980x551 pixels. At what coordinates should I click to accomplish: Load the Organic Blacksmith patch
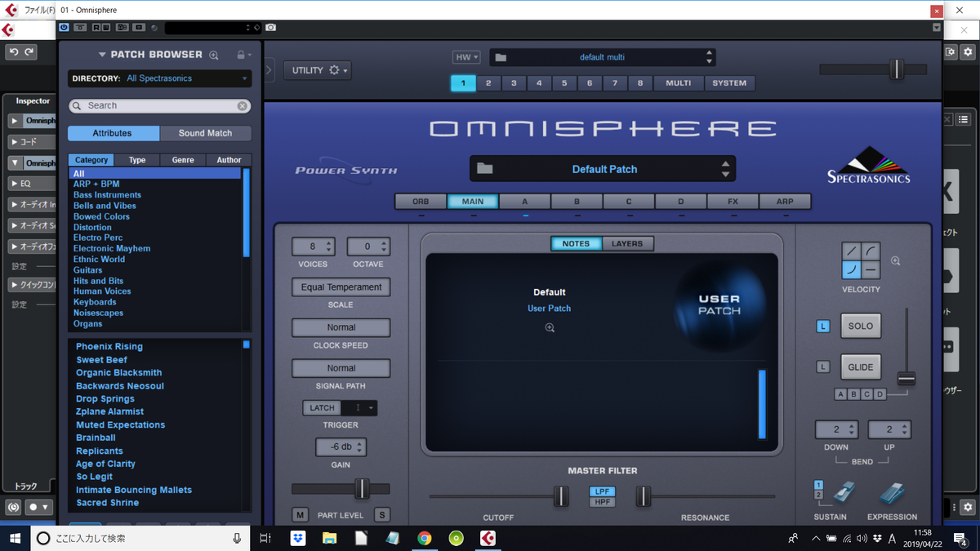119,372
